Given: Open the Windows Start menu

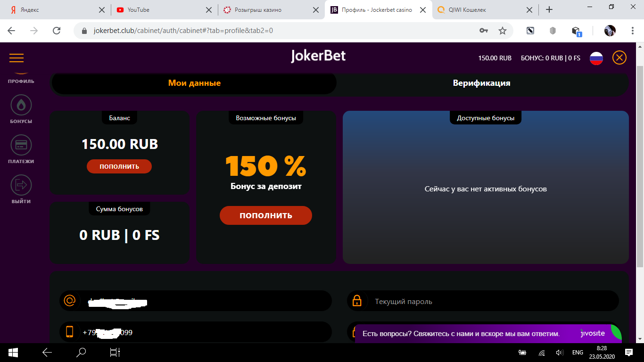Looking at the screenshot, I should click(x=13, y=352).
